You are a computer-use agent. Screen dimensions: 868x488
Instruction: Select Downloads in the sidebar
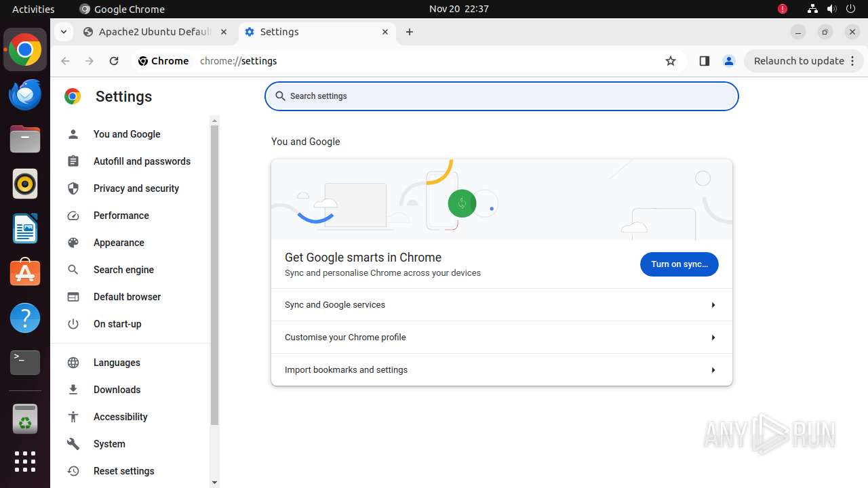[117, 390]
